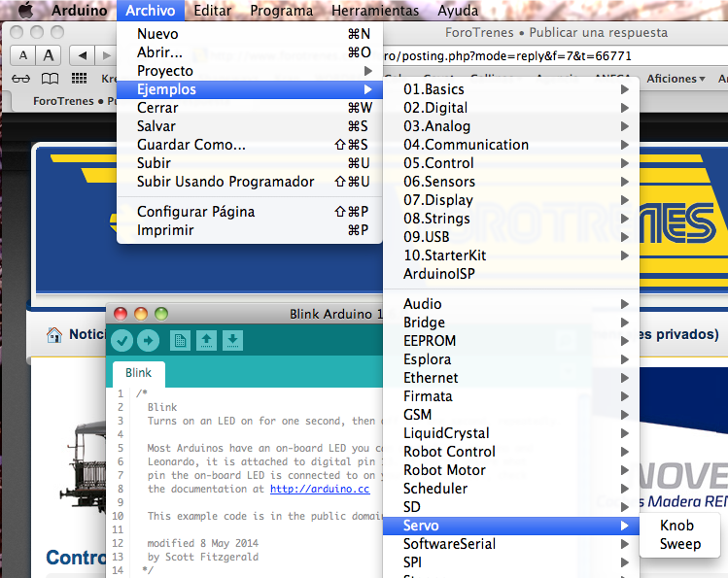Open the Herramientas menu
The height and width of the screenshot is (578, 728).
[x=375, y=11]
